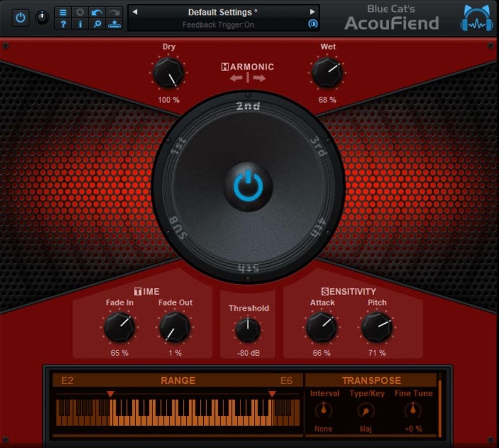Image resolution: width=499 pixels, height=448 pixels.
Task: Click the Wet 68 % value
Action: pyautogui.click(x=327, y=100)
